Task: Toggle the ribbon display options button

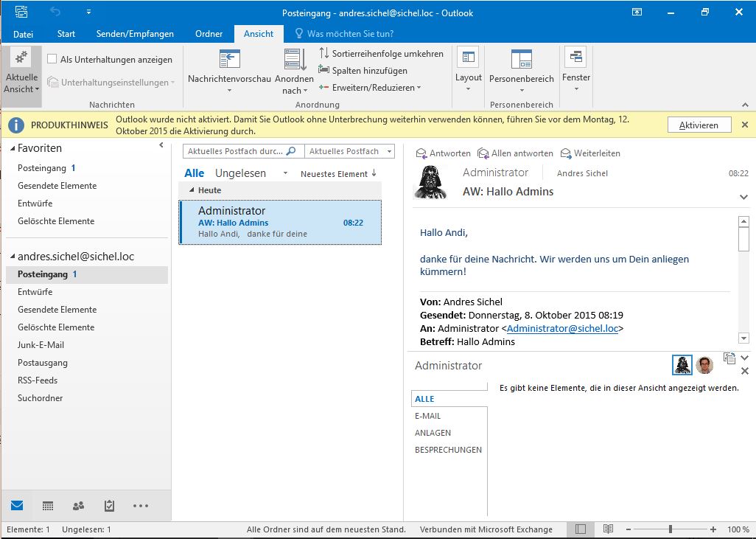Action: 637,13
